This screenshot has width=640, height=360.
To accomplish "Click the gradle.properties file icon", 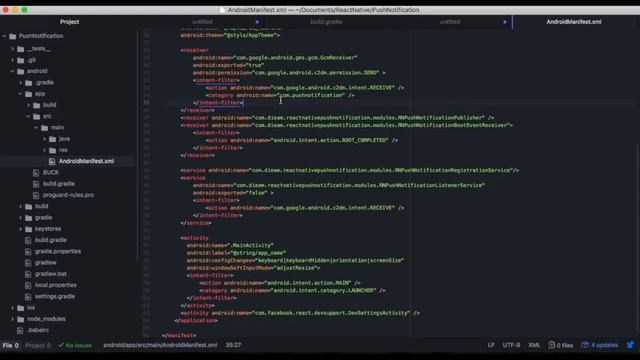I will 28,251.
